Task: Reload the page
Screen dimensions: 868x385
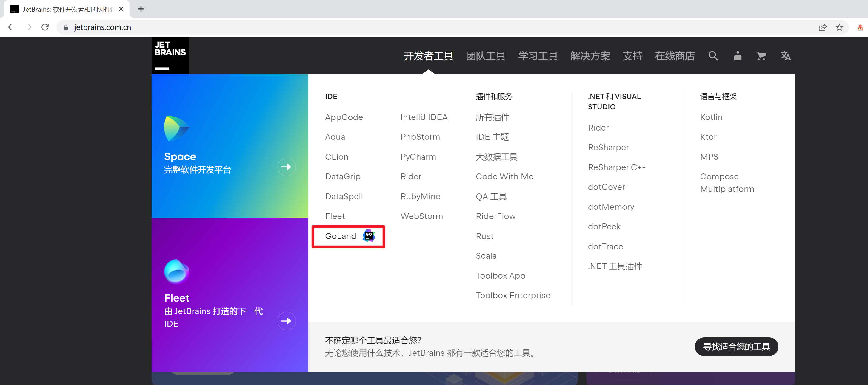Action: [x=45, y=27]
